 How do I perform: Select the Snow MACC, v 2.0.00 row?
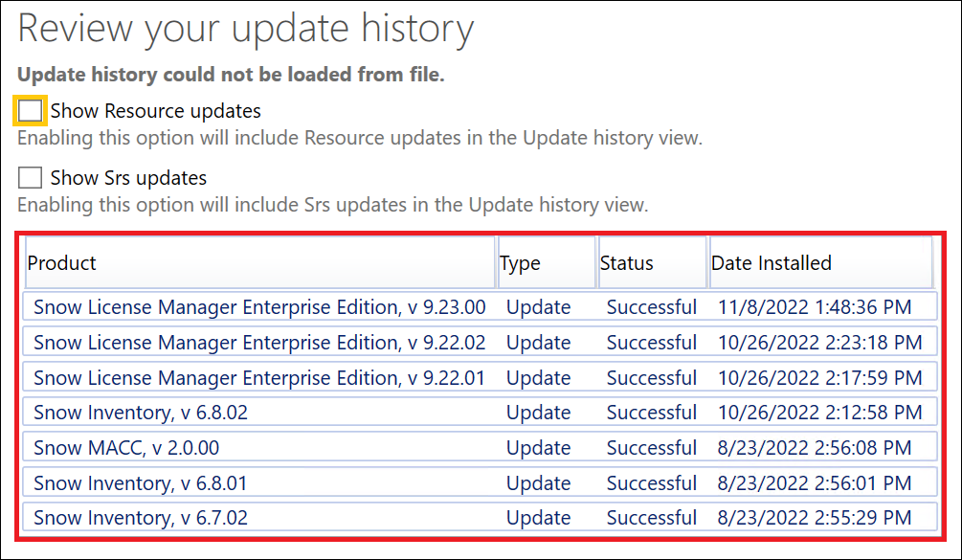[x=480, y=448]
